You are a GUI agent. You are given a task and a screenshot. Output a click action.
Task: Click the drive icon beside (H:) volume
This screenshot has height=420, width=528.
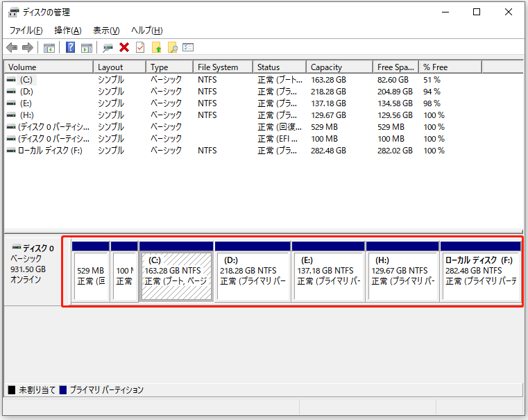[12, 115]
